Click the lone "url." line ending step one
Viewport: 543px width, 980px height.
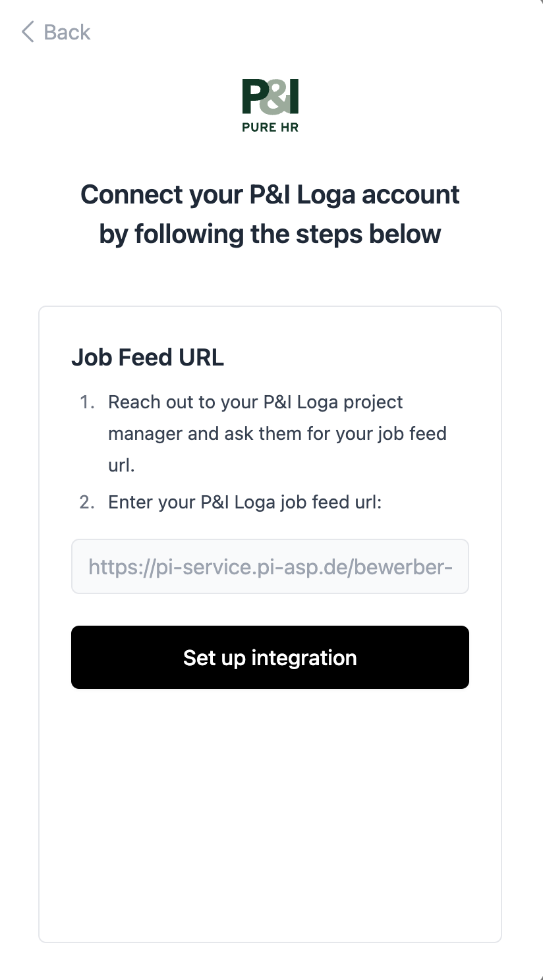121,466
